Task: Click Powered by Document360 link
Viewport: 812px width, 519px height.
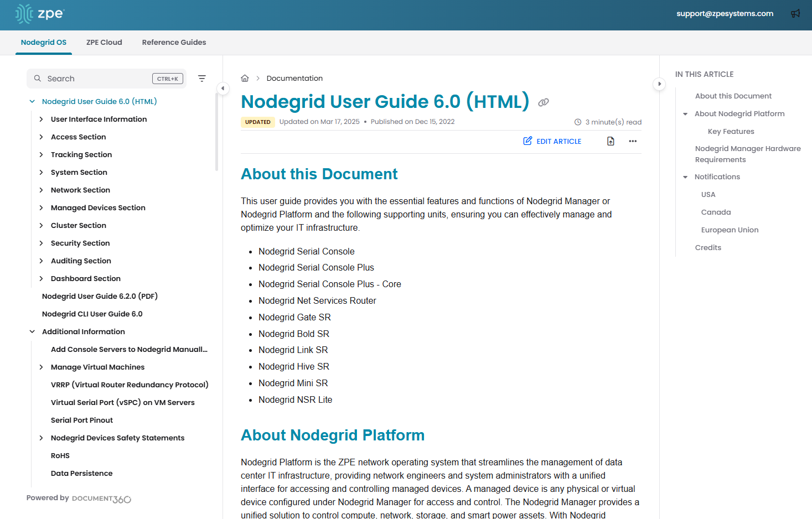Action: 79,499
